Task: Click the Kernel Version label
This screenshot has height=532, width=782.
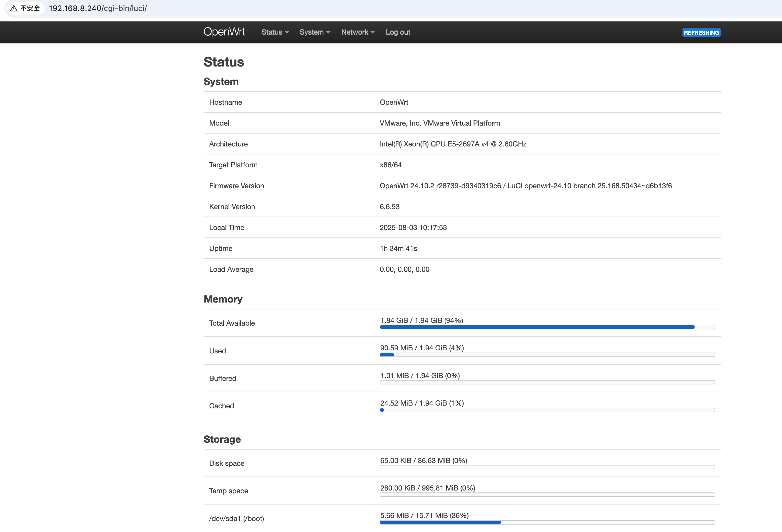Action: [232, 206]
